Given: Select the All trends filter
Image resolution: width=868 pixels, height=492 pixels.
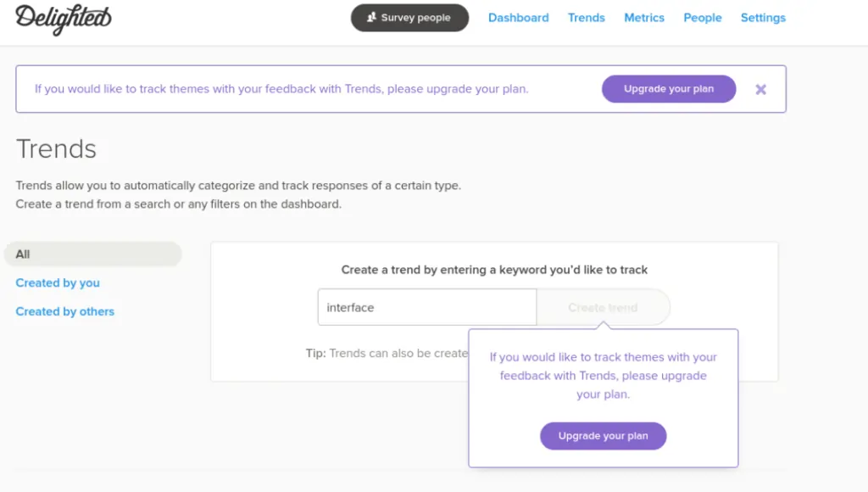Looking at the screenshot, I should click(93, 254).
